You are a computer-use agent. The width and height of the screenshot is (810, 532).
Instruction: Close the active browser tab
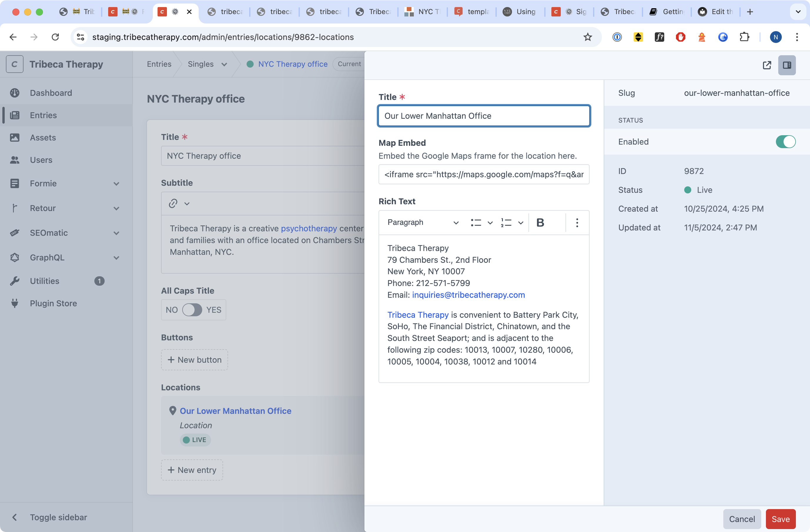click(x=189, y=12)
